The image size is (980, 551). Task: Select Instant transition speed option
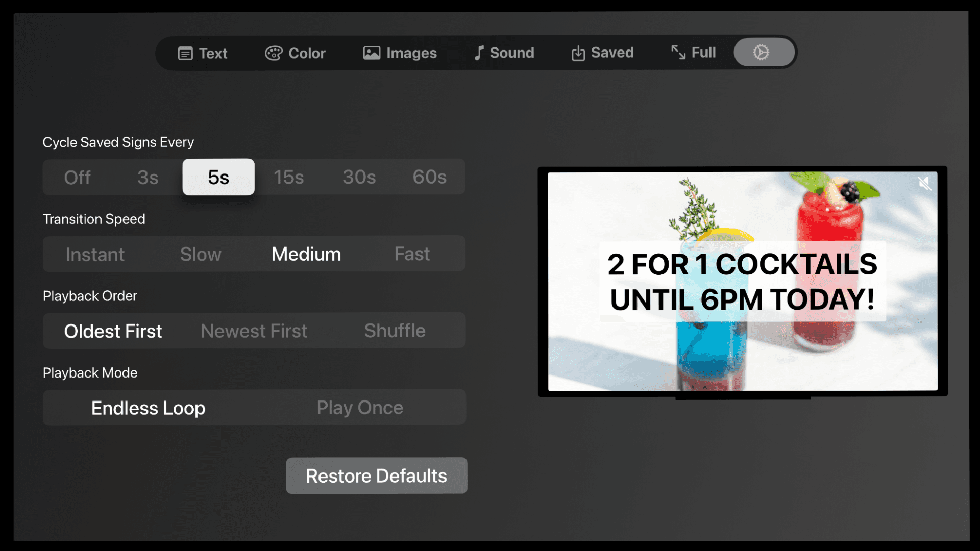[x=95, y=254]
